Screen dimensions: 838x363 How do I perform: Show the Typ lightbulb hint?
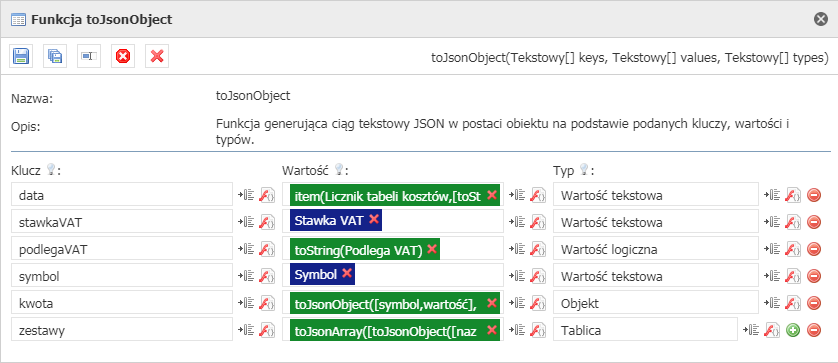tap(584, 170)
